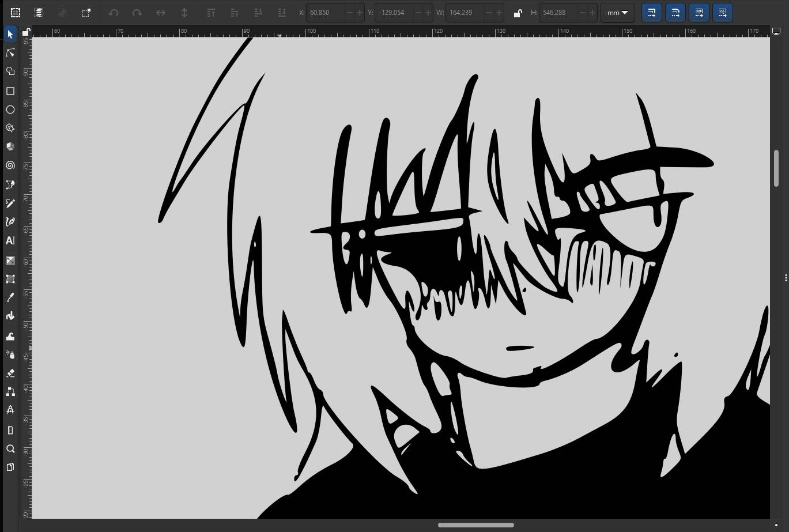Select the Dropper color picker tool
This screenshot has height=532, width=789.
click(10, 297)
